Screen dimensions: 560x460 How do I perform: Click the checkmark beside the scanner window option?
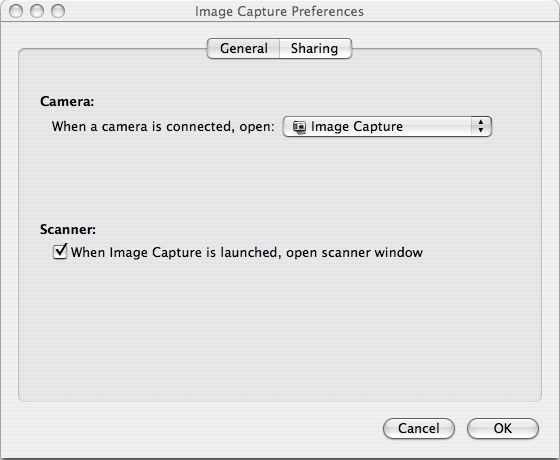coord(60,251)
